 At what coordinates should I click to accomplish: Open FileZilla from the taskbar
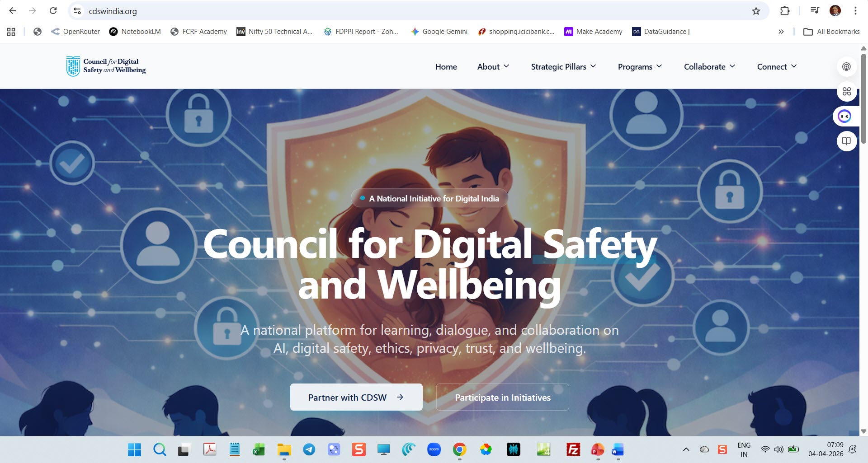[573, 449]
